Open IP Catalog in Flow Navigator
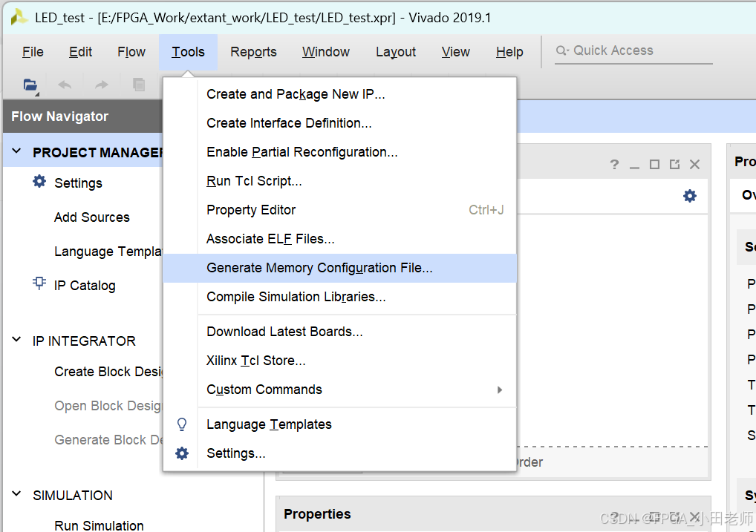Viewport: 756px width, 532px height. pos(85,285)
